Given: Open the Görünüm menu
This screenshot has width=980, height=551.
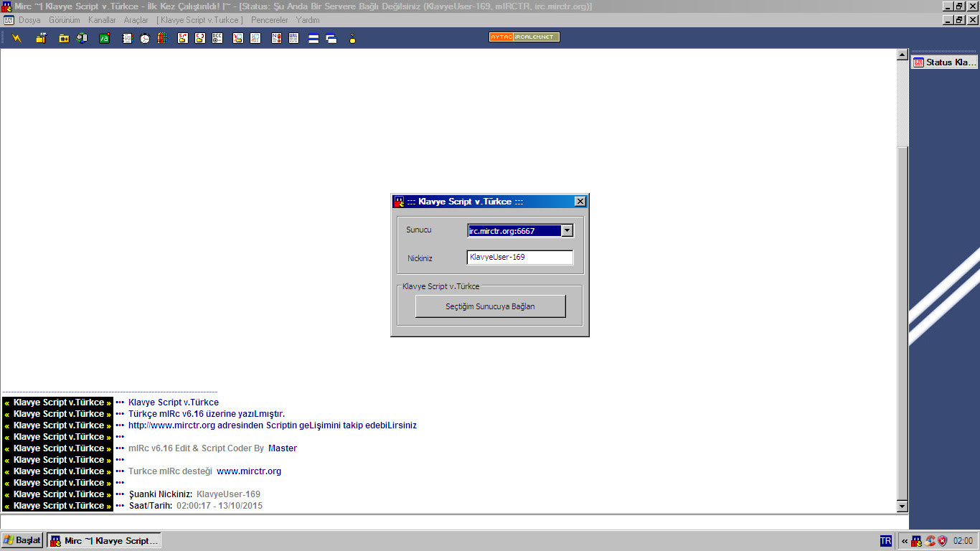Looking at the screenshot, I should (x=65, y=20).
